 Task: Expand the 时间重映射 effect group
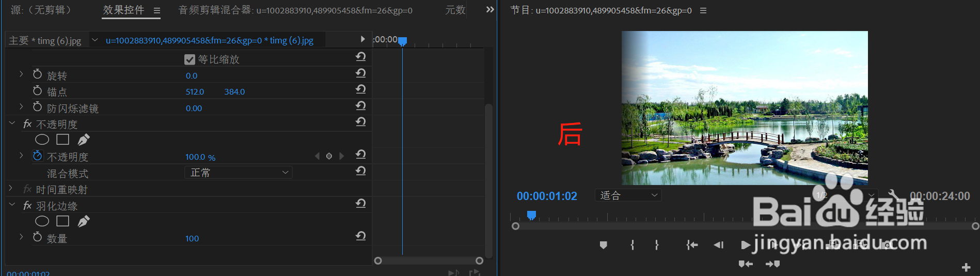coord(11,189)
